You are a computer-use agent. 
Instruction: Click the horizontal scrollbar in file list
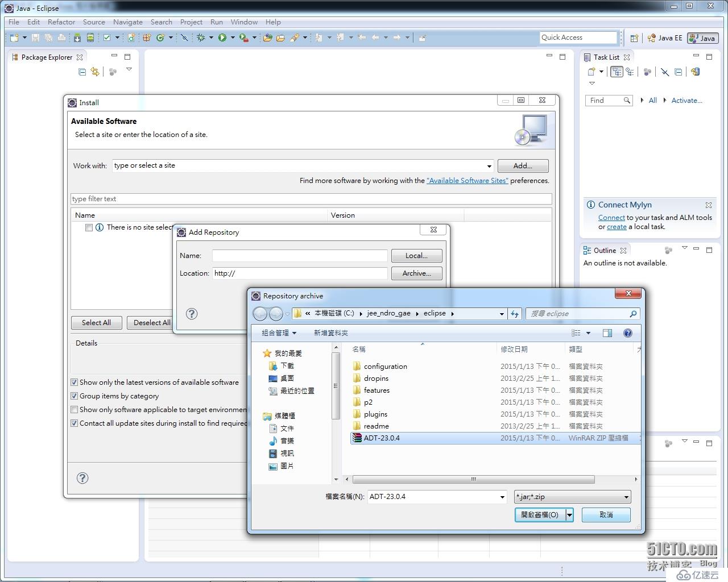(473, 480)
